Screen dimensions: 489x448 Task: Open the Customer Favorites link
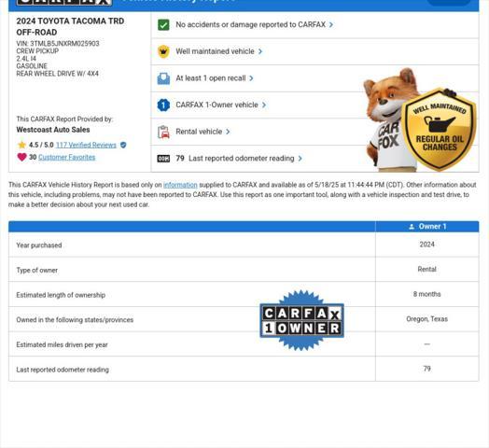coord(67,157)
